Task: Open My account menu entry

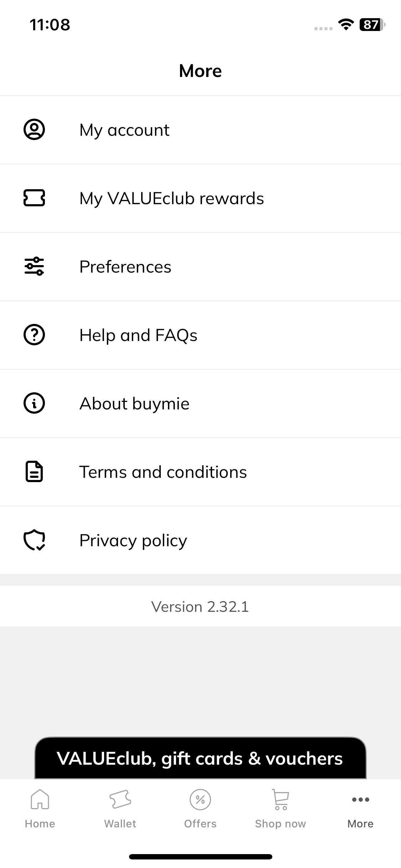Action: point(200,130)
